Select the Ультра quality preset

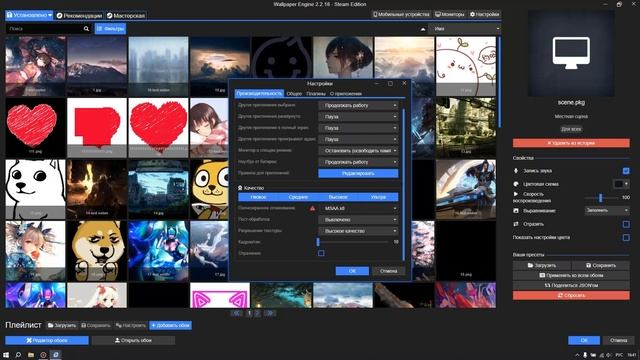(x=378, y=197)
